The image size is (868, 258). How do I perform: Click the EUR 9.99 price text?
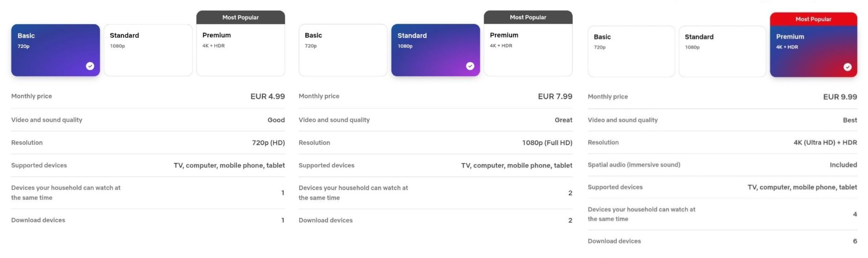coord(840,97)
